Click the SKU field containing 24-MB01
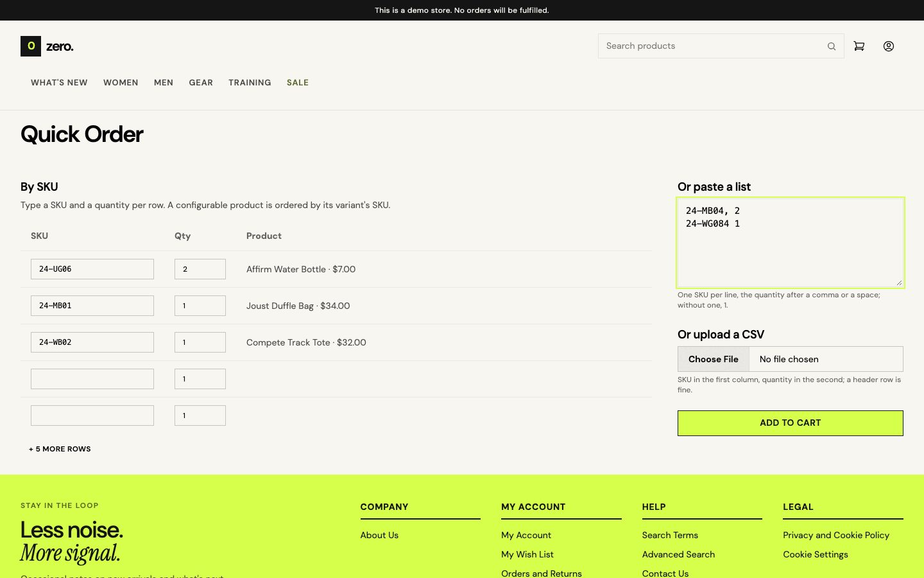The image size is (924, 578). [x=92, y=306]
